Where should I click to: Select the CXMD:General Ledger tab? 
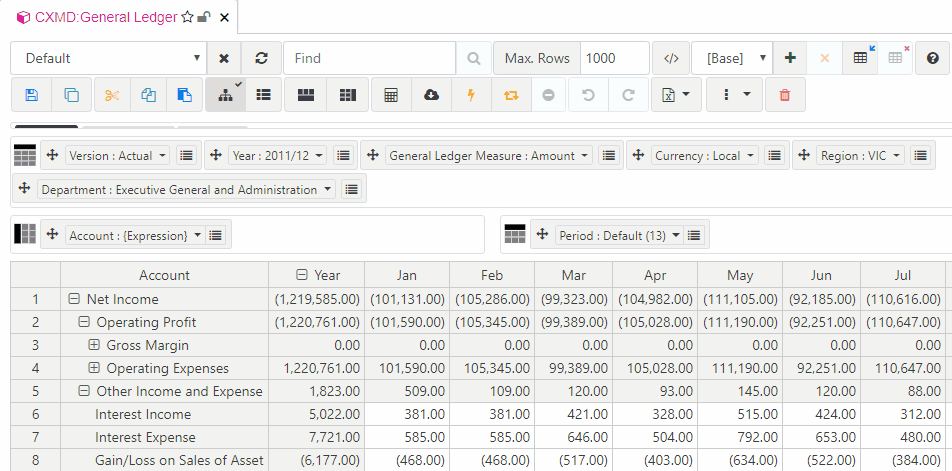point(105,18)
